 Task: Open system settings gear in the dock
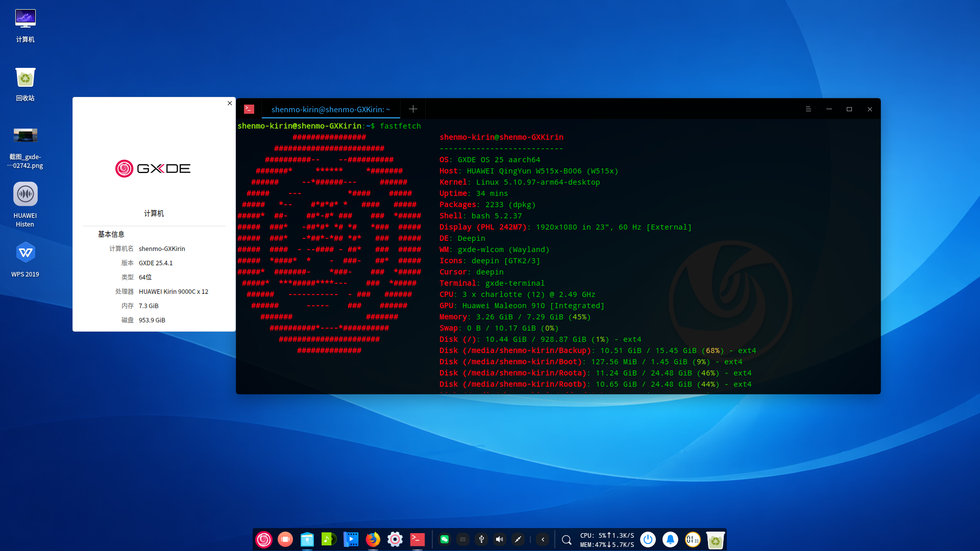(395, 539)
